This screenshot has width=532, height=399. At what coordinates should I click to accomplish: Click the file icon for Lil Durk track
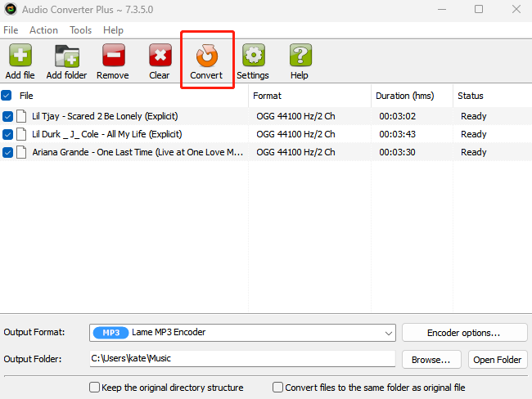(x=22, y=134)
